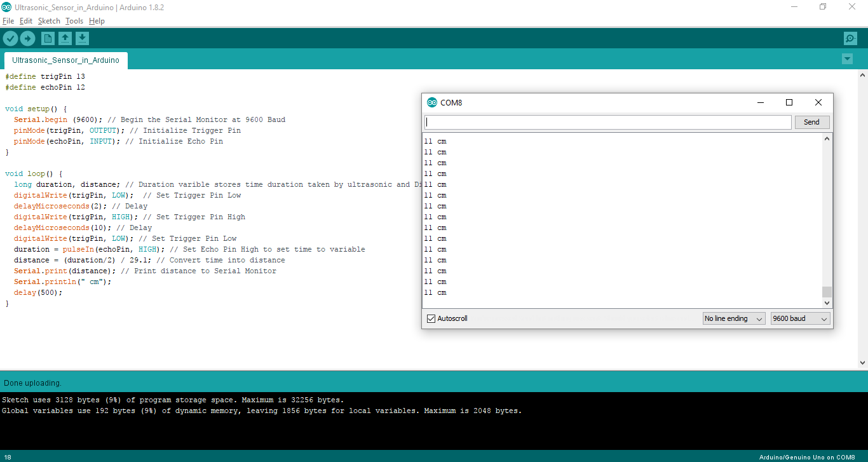
Task: Click the serial input text field
Action: [x=607, y=122]
